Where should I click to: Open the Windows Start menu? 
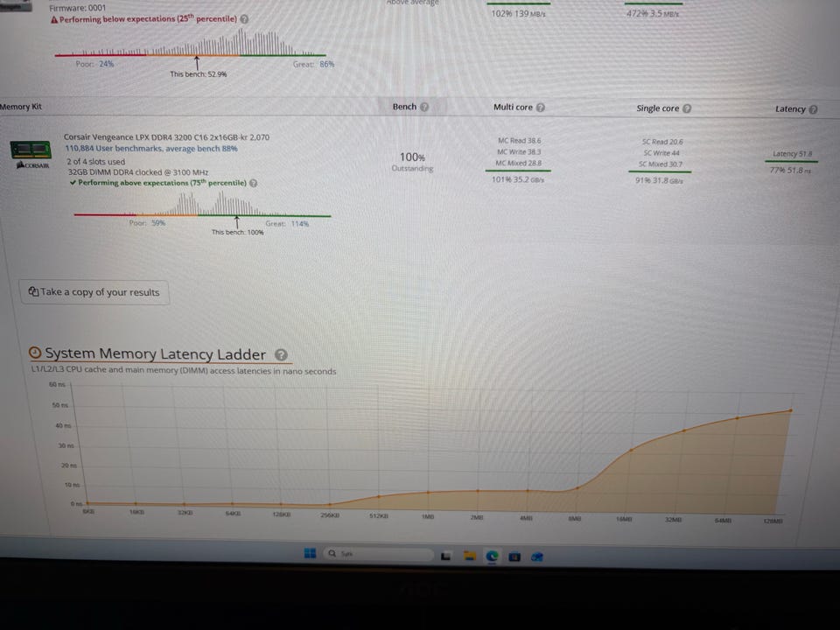tap(310, 553)
